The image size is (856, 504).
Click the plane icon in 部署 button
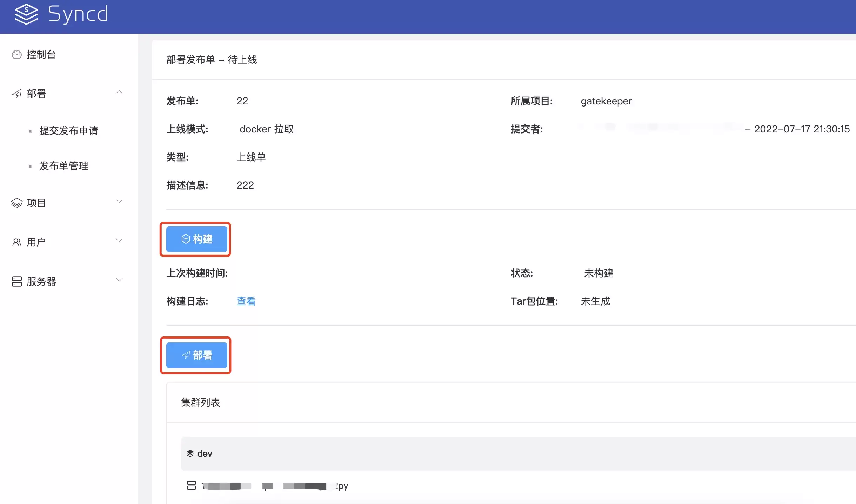[x=186, y=355]
